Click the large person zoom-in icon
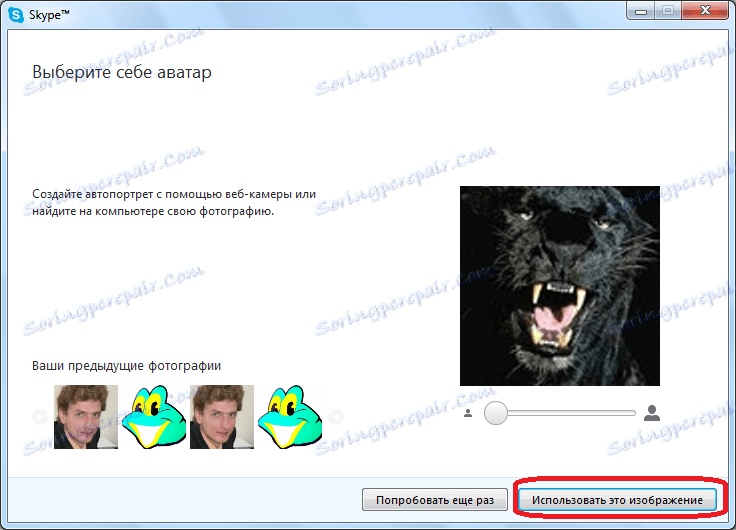This screenshot has width=736, height=530. pos(652,413)
